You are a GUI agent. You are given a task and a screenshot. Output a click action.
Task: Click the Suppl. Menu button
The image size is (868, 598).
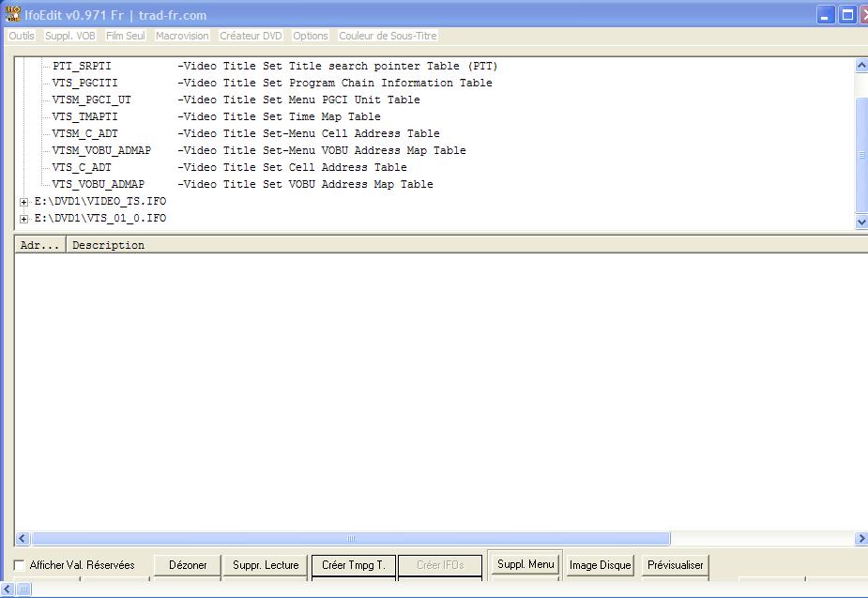[x=525, y=564]
